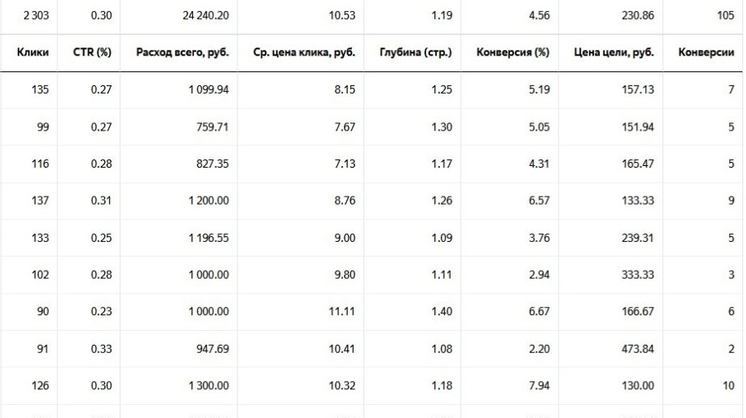Click the goal price cell 473.84
The image size is (746, 418).
tap(638, 349)
